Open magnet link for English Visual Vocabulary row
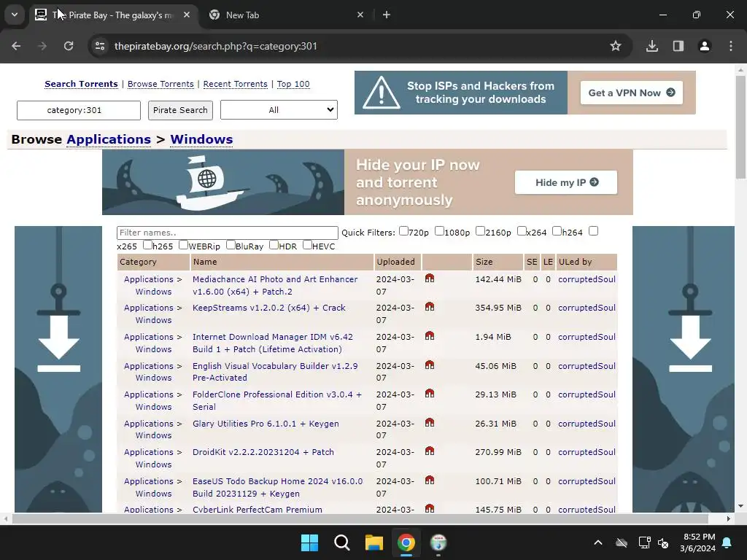Viewport: 747px width, 560px height. [x=429, y=365]
